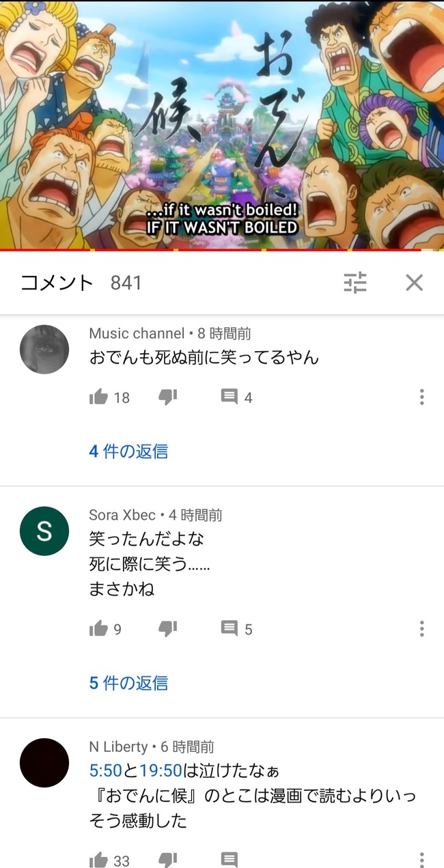Open Music channel's profile avatar

click(x=44, y=350)
